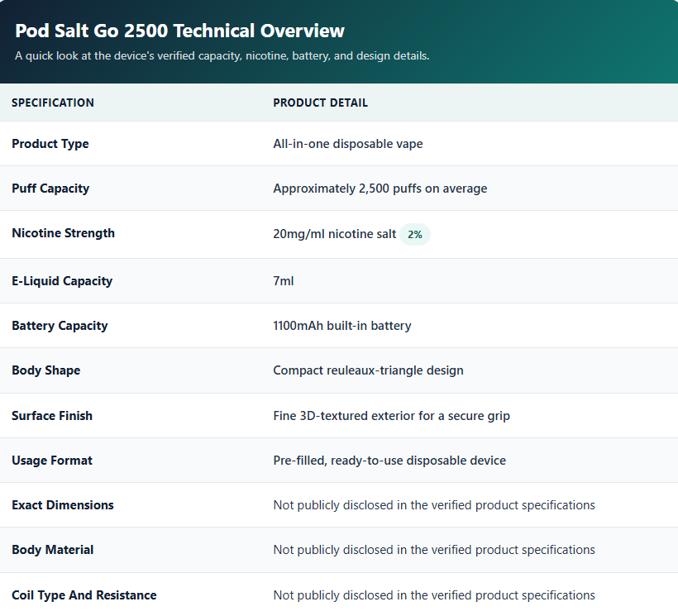Click 'Compact reuleaux-triangle design' cell
This screenshot has width=678, height=616.
tap(369, 370)
